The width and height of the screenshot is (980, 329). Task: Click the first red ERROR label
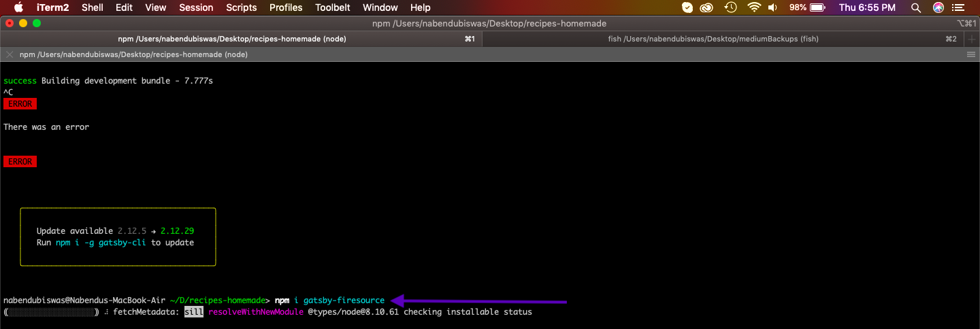[20, 104]
